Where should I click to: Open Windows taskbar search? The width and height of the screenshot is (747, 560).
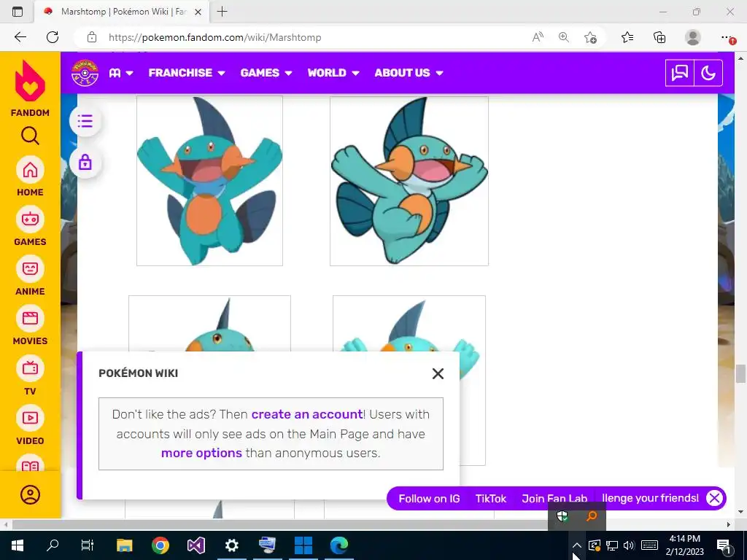click(x=53, y=545)
